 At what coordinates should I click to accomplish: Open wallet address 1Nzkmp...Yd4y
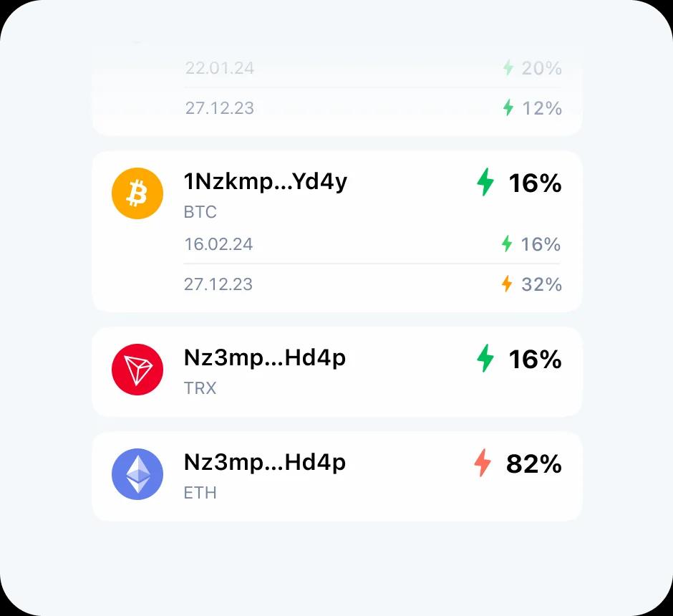(265, 182)
